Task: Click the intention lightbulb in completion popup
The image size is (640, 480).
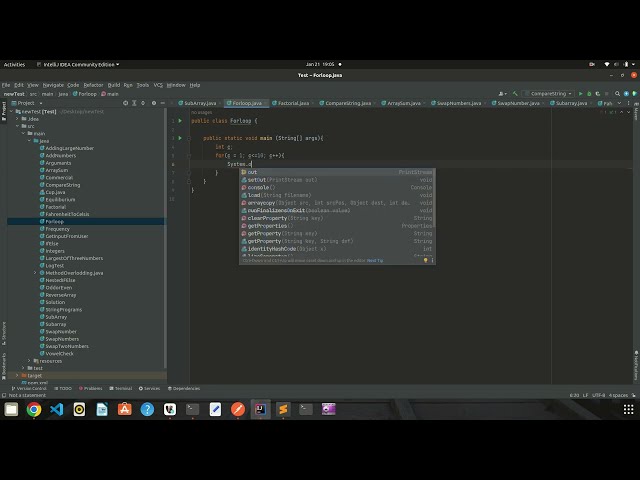Action: [425, 260]
